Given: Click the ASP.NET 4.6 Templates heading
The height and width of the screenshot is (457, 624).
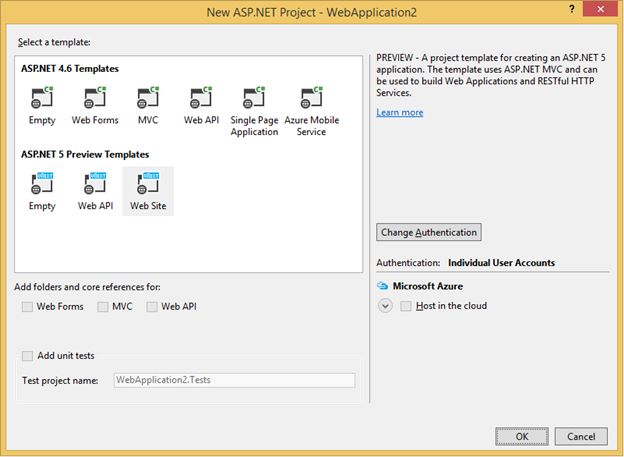Looking at the screenshot, I should 70,68.
